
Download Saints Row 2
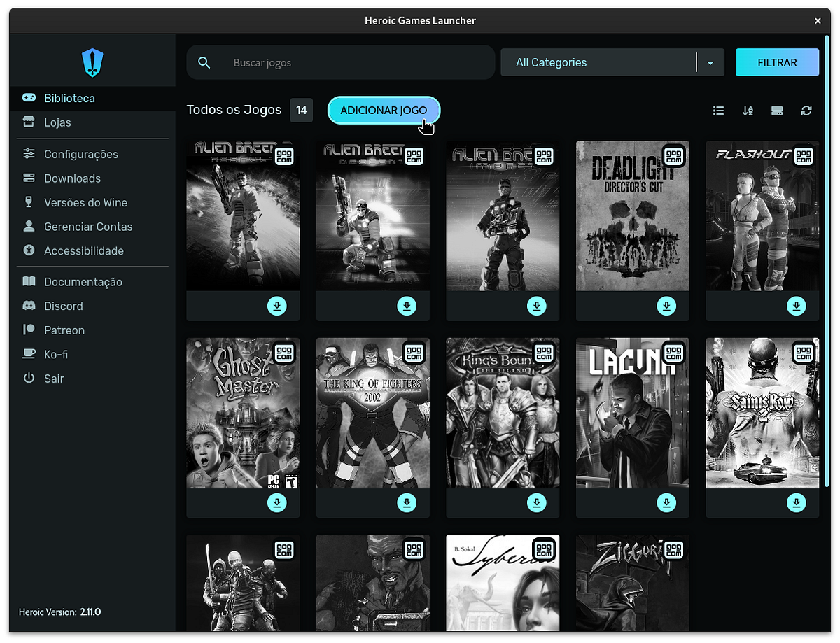(x=797, y=502)
